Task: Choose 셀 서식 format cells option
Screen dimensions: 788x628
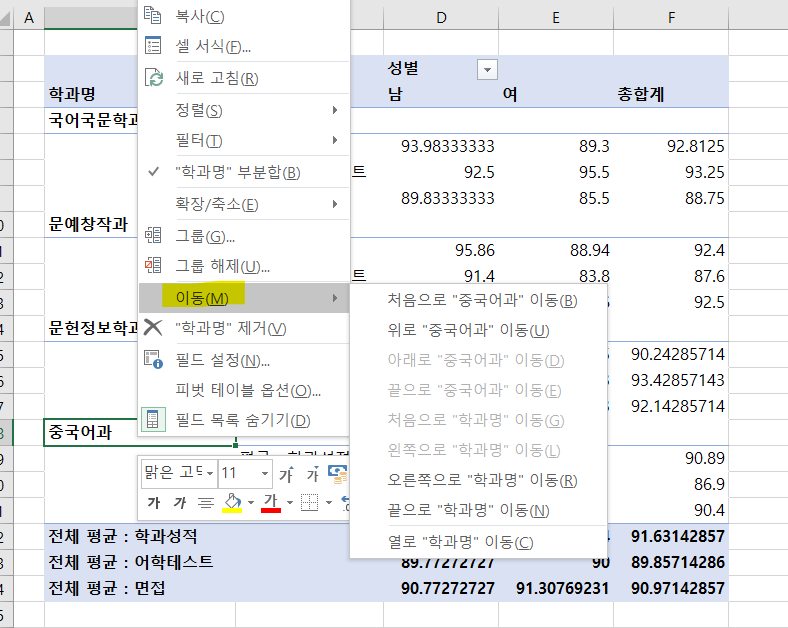Action: point(212,46)
